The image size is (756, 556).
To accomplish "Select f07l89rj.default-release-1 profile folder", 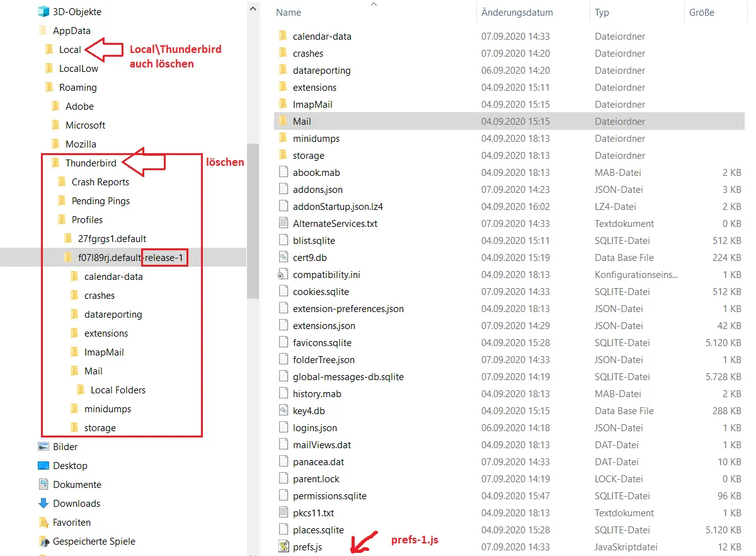I will [132, 257].
